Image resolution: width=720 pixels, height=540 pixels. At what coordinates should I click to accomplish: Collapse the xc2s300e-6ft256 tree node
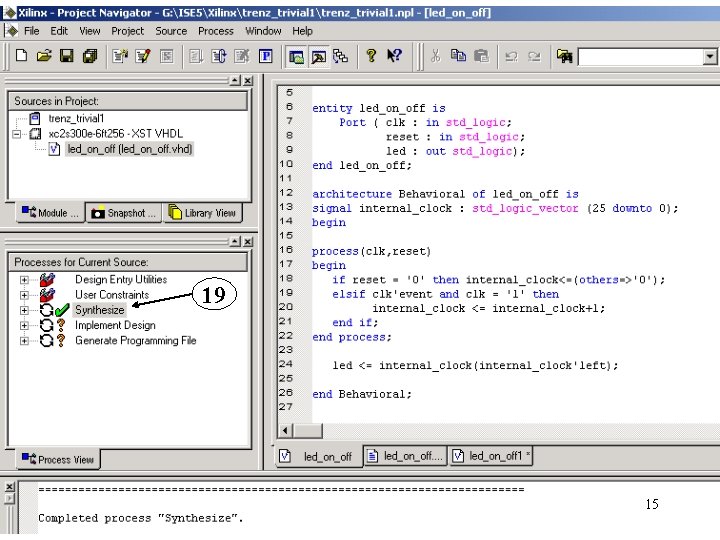[x=17, y=134]
